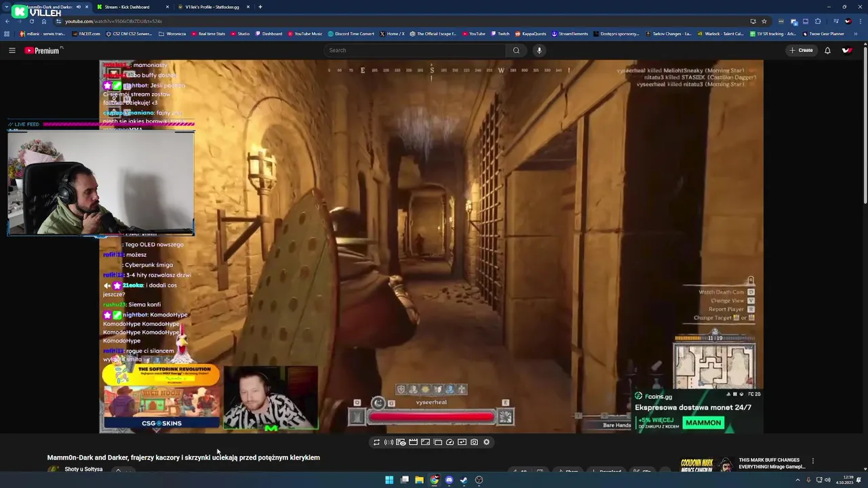
Task: Open the YouTube guide hamburger menu
Action: point(12,50)
